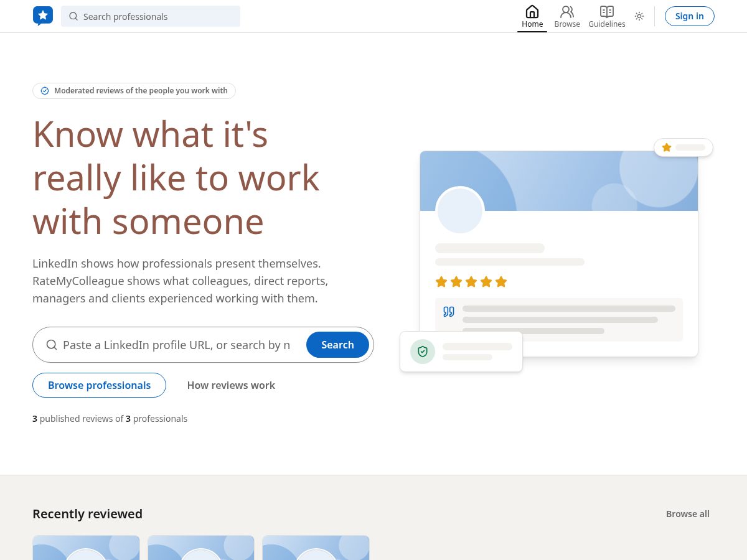The width and height of the screenshot is (747, 560).
Task: Open the How reviews work link
Action: (x=231, y=385)
